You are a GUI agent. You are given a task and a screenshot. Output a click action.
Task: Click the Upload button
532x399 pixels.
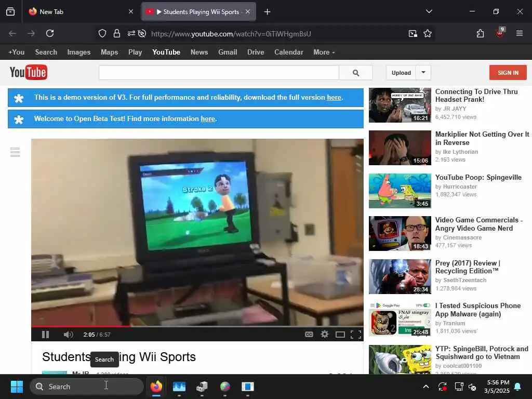[401, 73]
